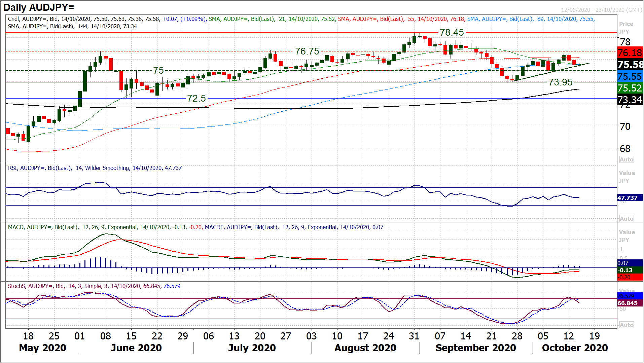Click the 76.579 stochastic signal value tag
This screenshot has width=644, height=363.
click(x=630, y=296)
